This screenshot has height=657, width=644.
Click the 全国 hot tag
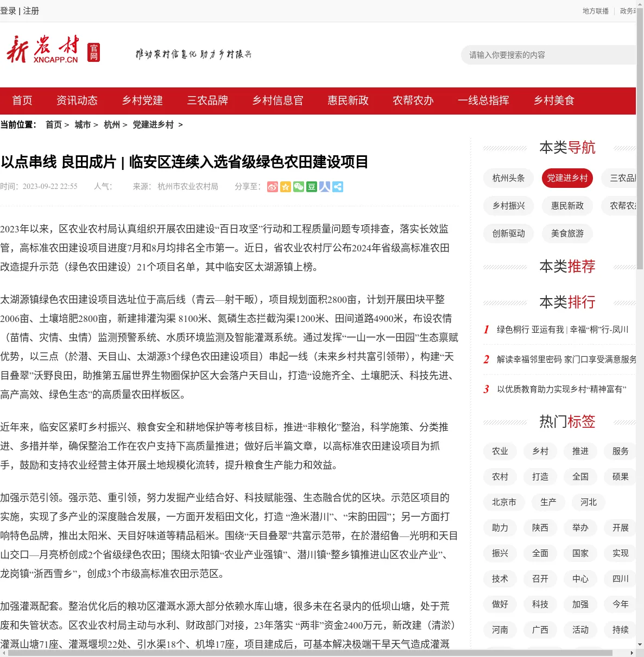(x=580, y=477)
